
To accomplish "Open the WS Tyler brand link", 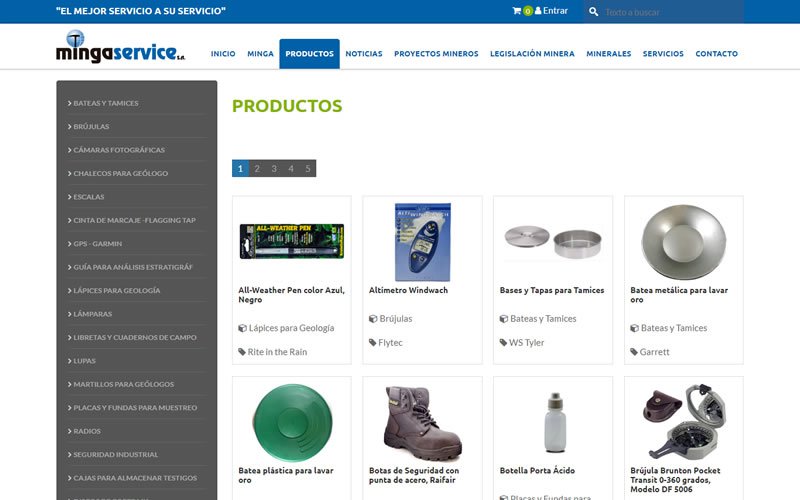I will pos(526,343).
